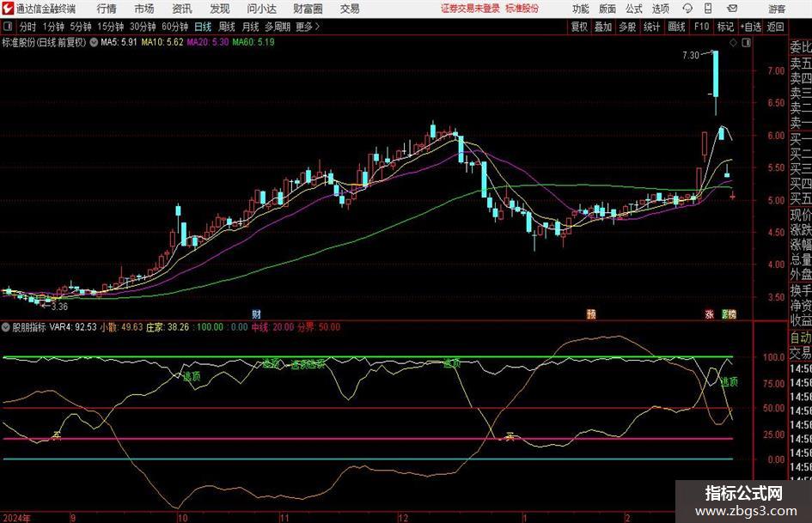Click the 分界: 50.00 value

[x=319, y=327]
